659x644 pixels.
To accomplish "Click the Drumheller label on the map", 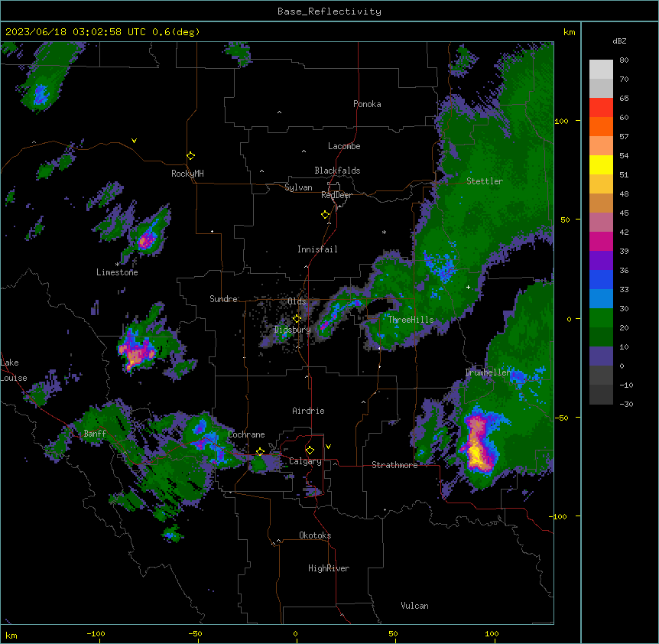I will pyautogui.click(x=488, y=372).
